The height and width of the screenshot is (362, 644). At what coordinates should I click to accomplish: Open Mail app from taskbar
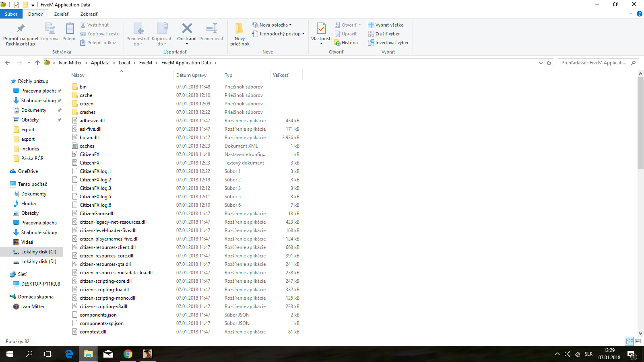108,354
